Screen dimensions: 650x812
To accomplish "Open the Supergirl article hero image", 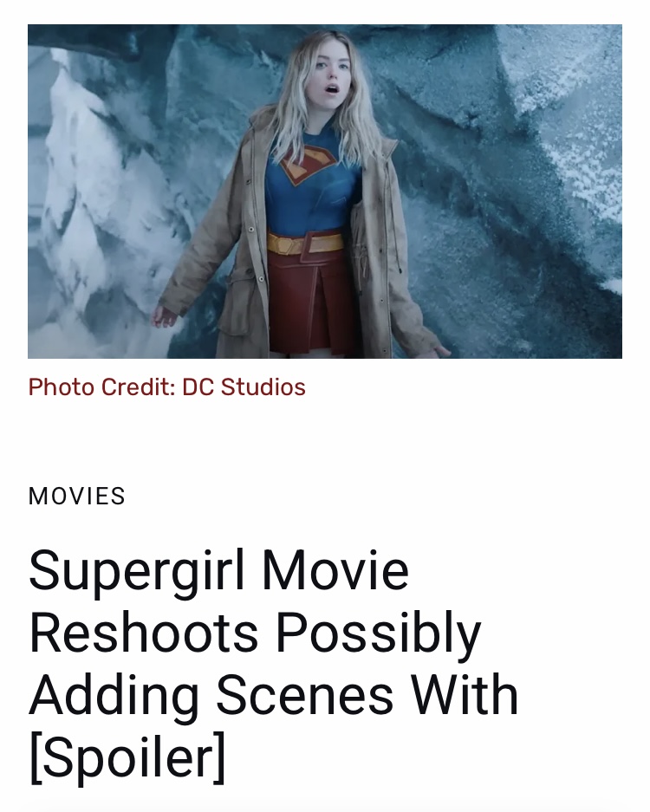I will click(325, 192).
